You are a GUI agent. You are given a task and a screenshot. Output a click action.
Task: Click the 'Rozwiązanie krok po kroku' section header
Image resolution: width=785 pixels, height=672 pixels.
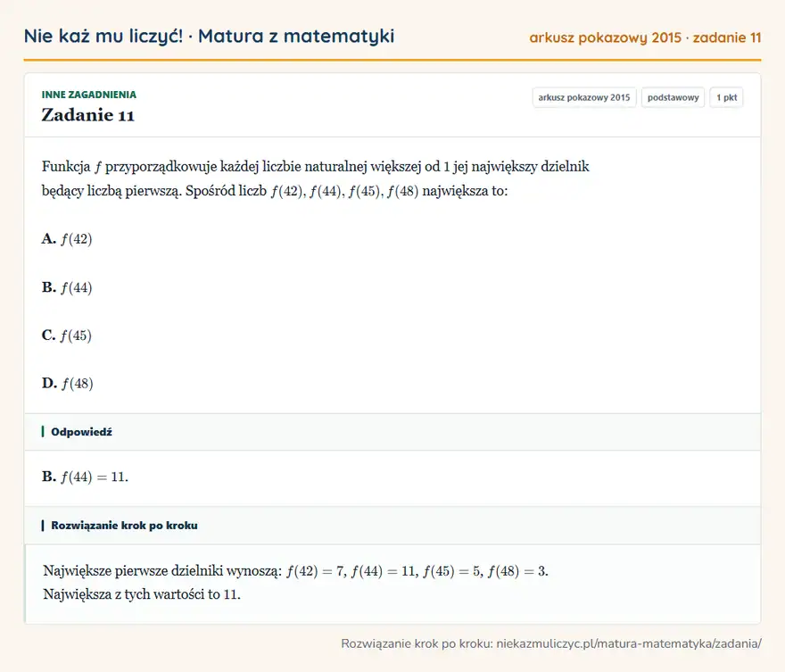click(x=392, y=526)
